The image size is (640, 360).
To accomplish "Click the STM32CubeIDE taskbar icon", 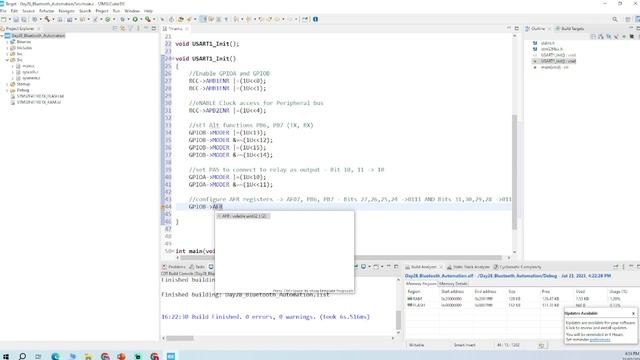I will [x=171, y=356].
